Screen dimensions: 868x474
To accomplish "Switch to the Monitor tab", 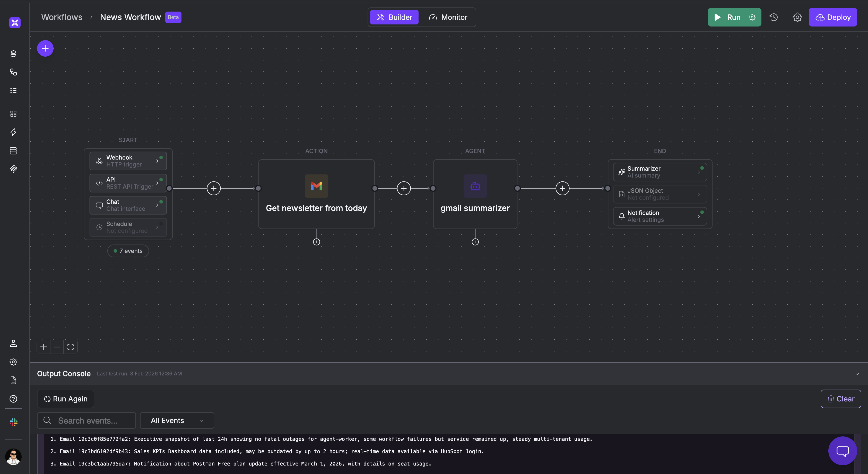I will click(x=448, y=17).
